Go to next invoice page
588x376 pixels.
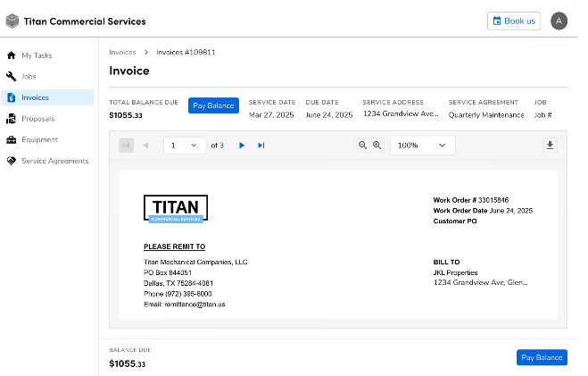click(242, 146)
